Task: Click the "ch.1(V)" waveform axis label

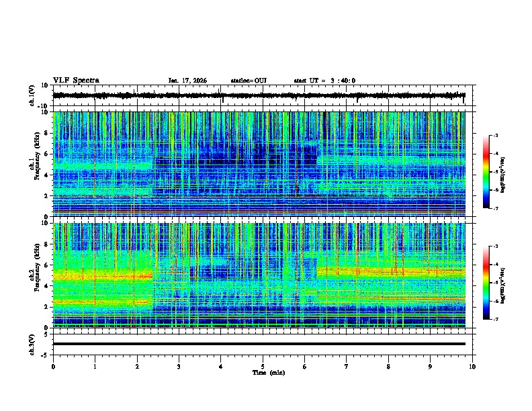Action: click(x=32, y=95)
